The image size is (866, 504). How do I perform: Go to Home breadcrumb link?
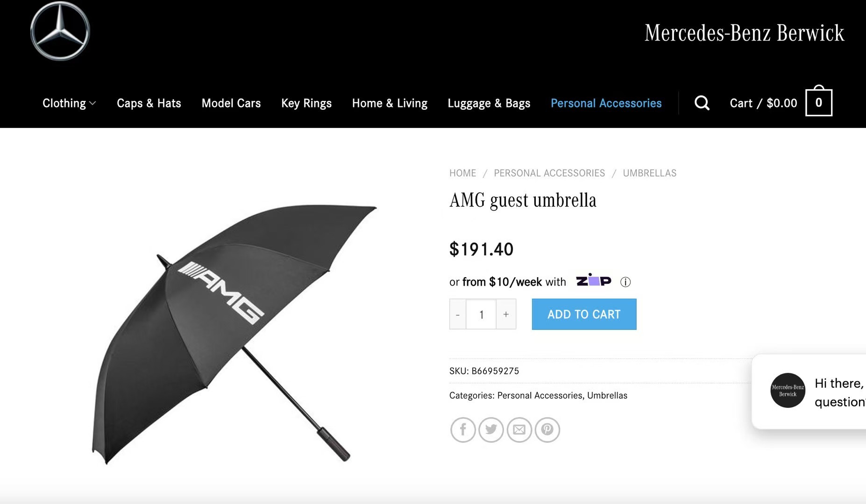[x=462, y=173]
